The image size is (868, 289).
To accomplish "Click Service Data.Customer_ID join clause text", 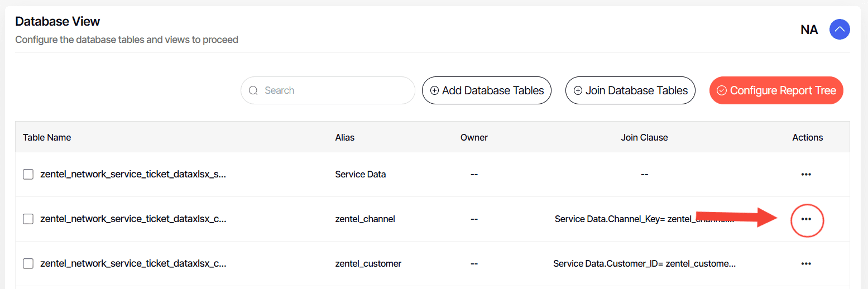I will pos(644,263).
